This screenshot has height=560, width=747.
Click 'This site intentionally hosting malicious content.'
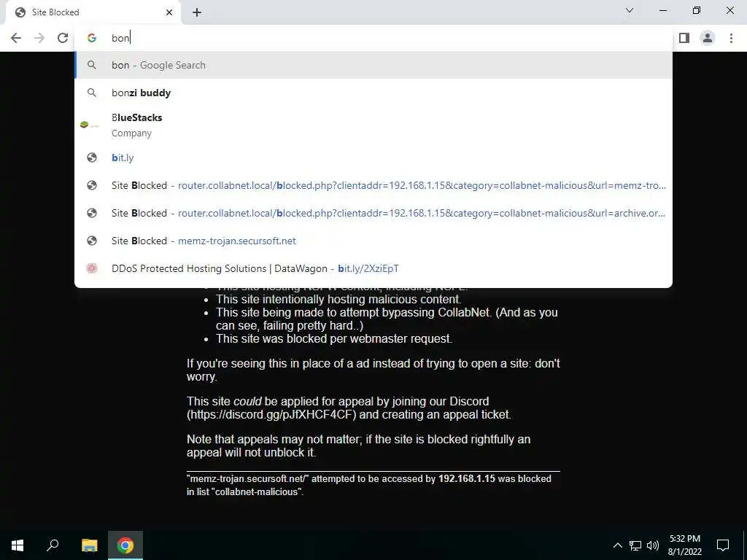tap(338, 299)
